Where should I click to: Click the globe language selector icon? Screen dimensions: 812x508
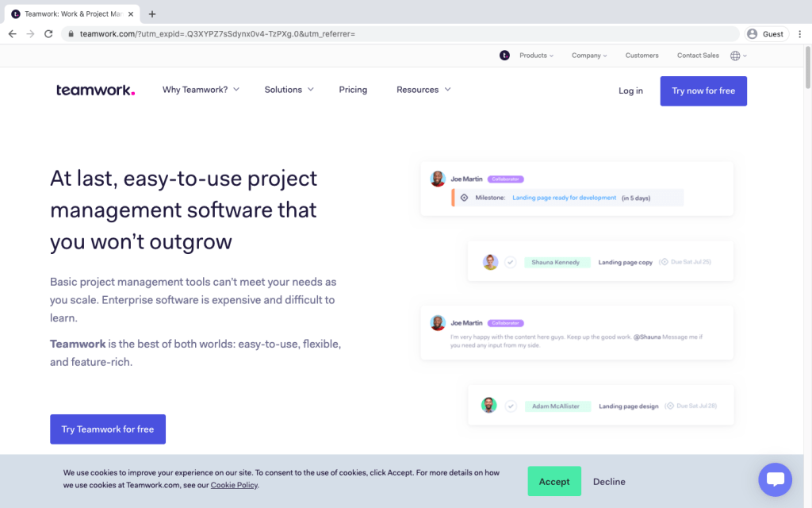point(735,56)
